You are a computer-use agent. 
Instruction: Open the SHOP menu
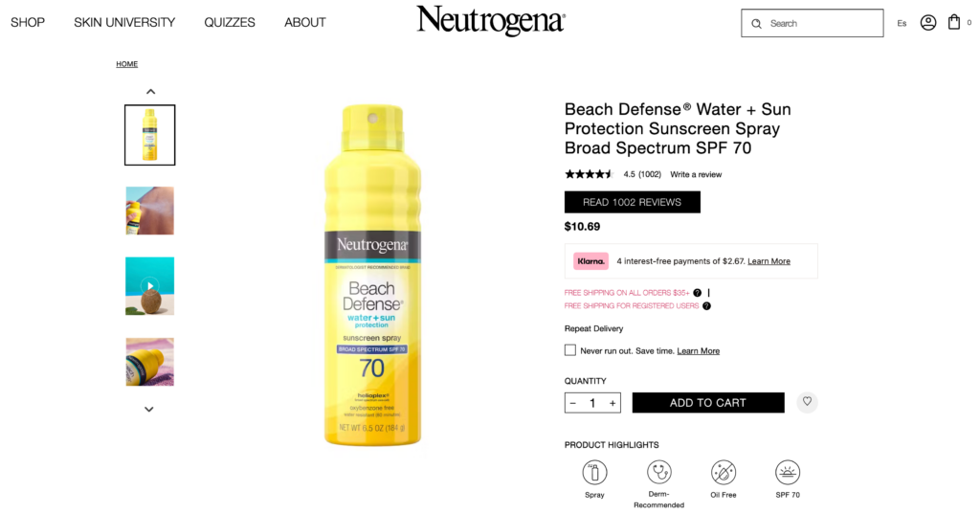(28, 23)
